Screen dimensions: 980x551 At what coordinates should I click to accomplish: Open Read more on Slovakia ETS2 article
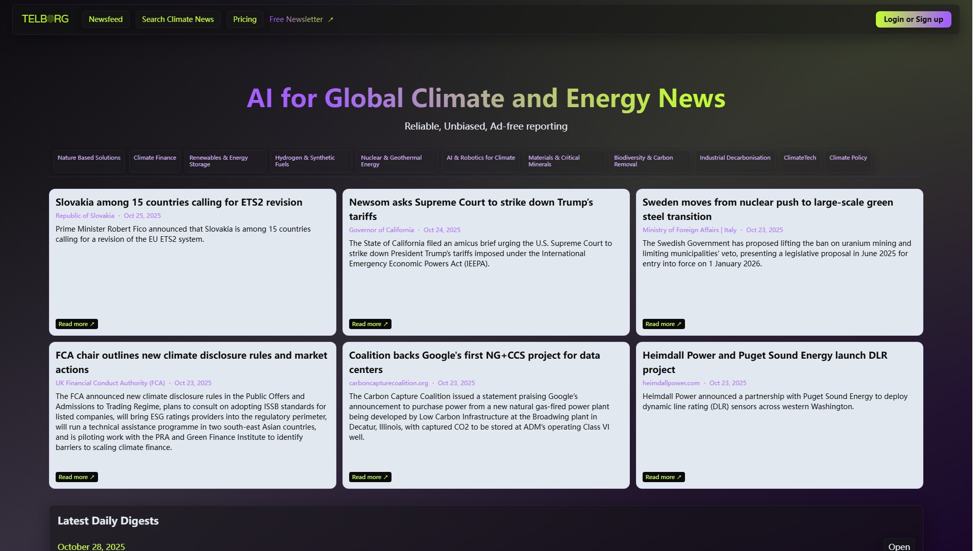pyautogui.click(x=77, y=324)
